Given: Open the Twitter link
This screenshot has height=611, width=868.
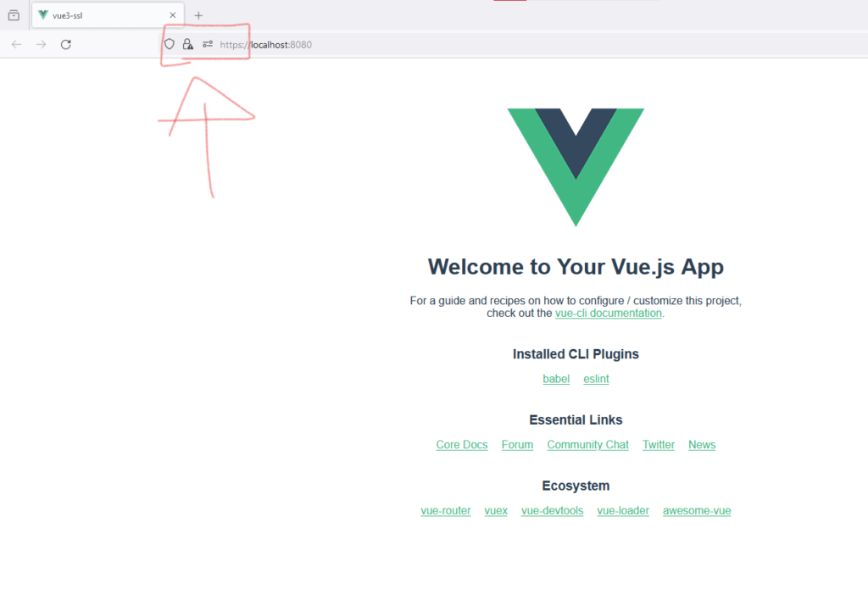Looking at the screenshot, I should point(658,445).
